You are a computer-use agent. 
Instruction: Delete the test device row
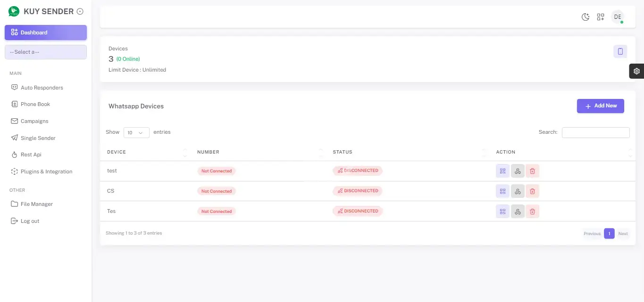click(x=532, y=171)
